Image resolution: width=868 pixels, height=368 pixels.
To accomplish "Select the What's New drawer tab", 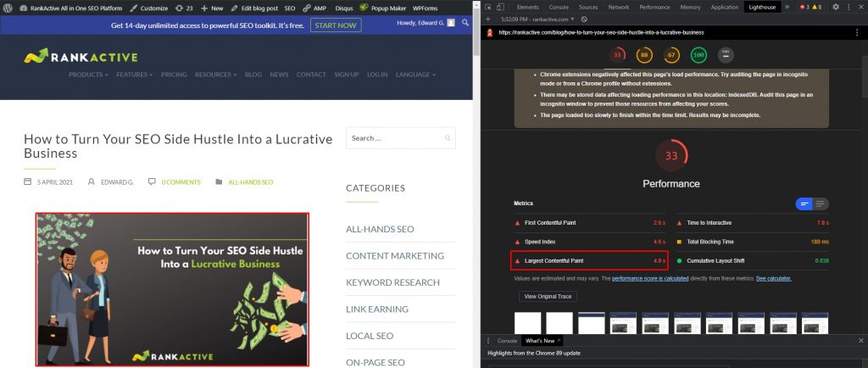I will pos(540,340).
